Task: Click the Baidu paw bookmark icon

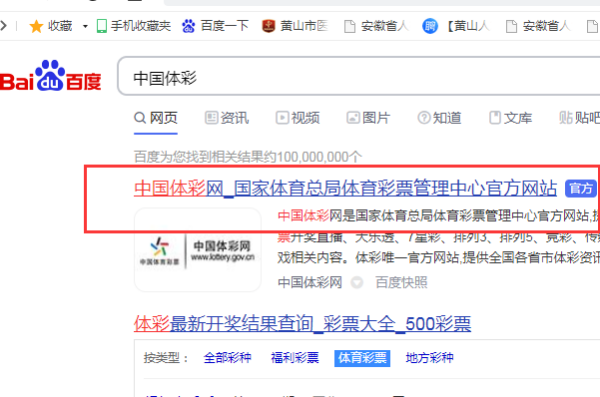Action: tap(188, 26)
